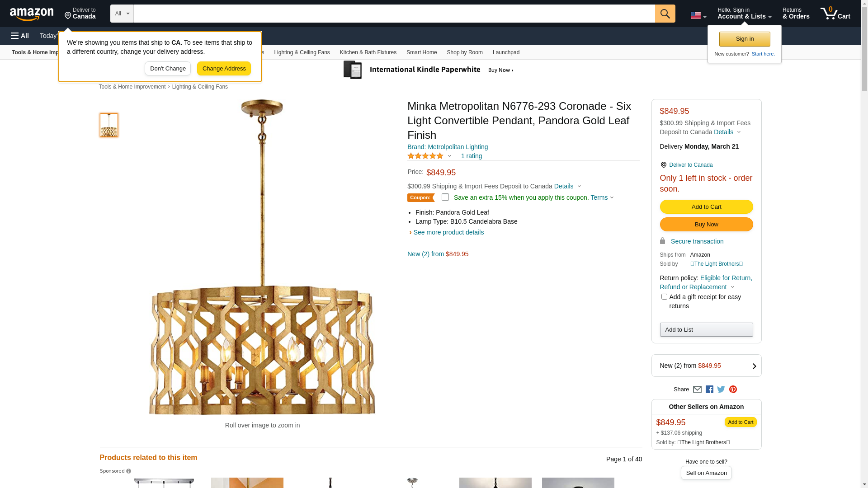
Task: Open Lighting & Ceiling Fans category tab
Action: click(x=302, y=52)
